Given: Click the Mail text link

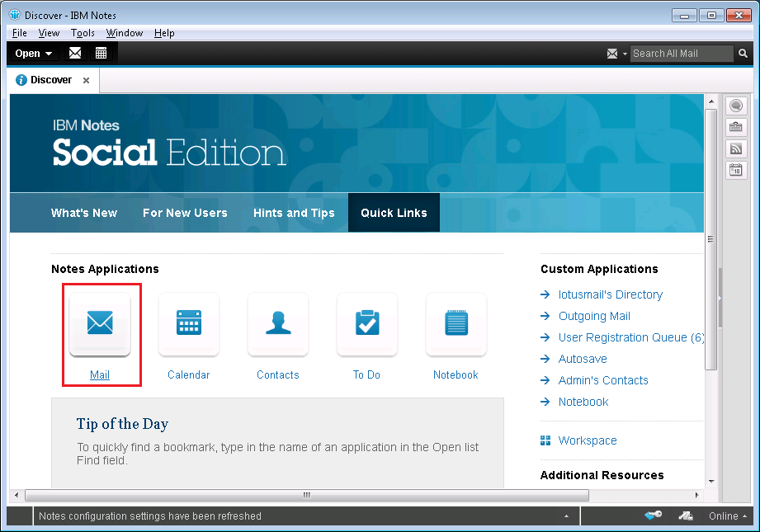Looking at the screenshot, I should pos(100,374).
